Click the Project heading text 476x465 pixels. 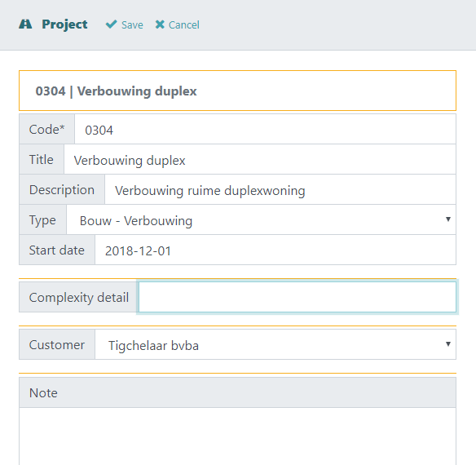pos(64,24)
